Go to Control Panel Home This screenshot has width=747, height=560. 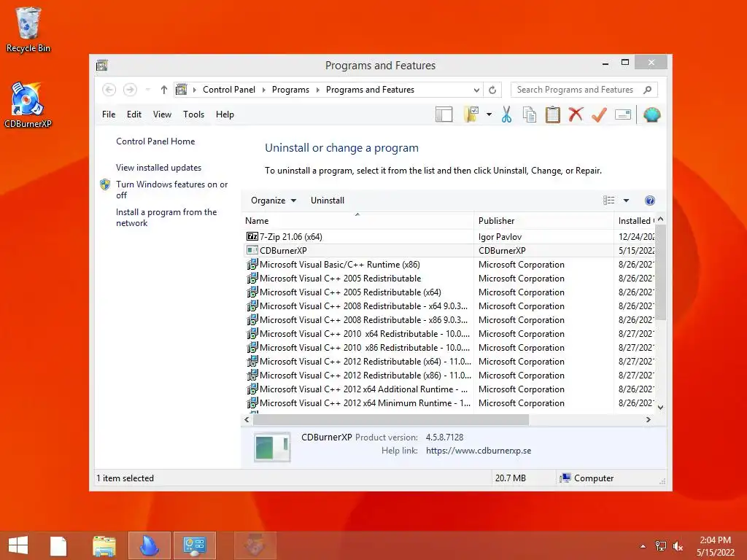155,141
